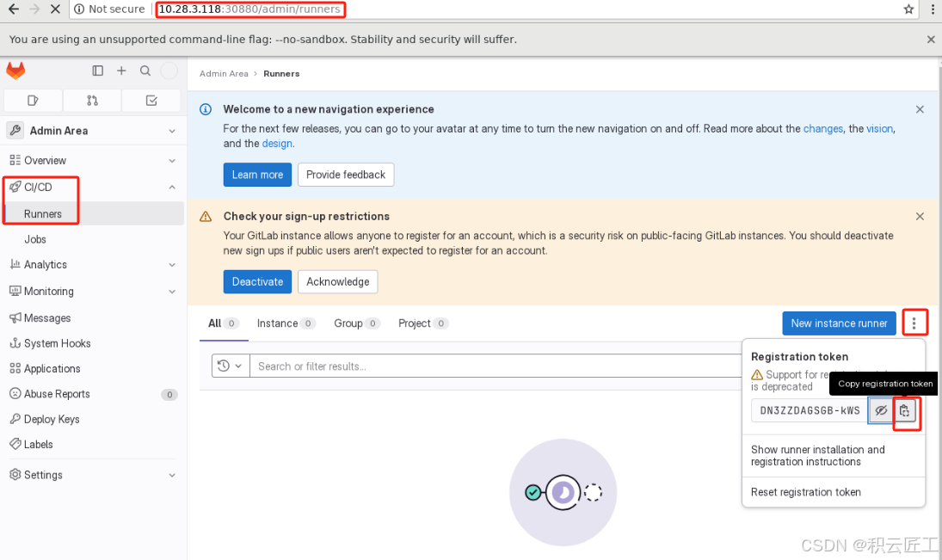Viewport: 942px width, 560px height.
Task: Dismiss the sign-up restrictions warning
Action: coord(920,216)
